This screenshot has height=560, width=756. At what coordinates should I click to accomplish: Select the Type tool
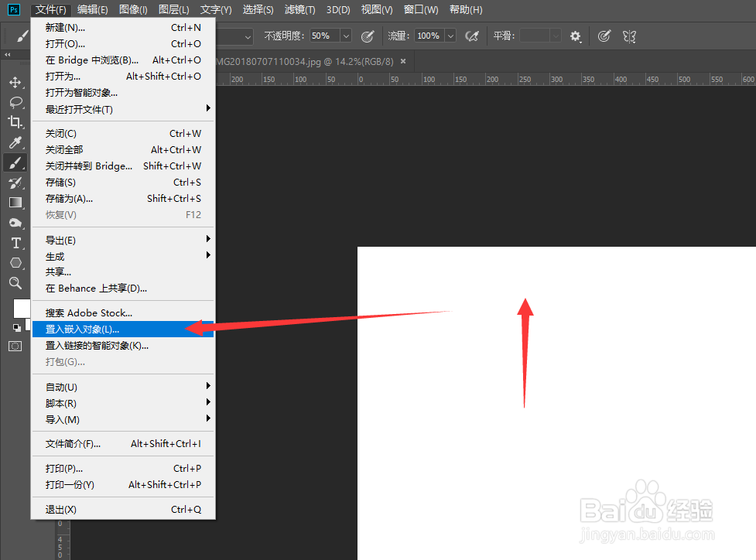coord(15,243)
